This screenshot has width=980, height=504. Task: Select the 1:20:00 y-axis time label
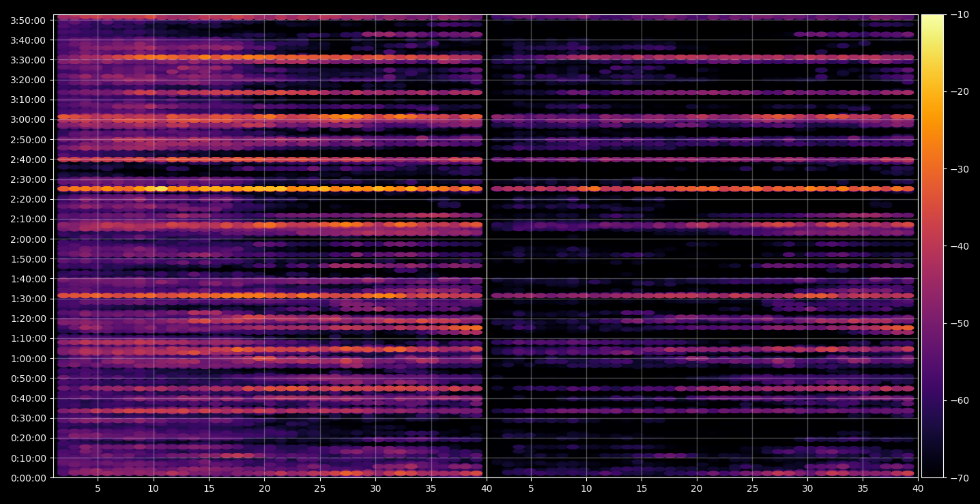pos(29,318)
